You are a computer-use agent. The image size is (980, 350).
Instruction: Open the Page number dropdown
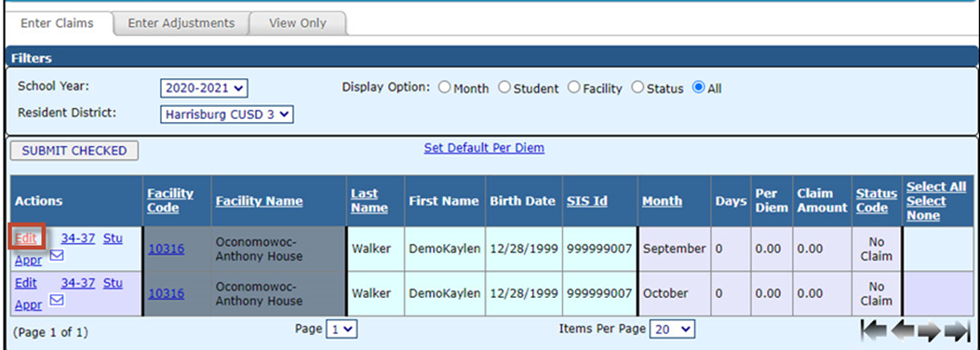pyautogui.click(x=342, y=330)
